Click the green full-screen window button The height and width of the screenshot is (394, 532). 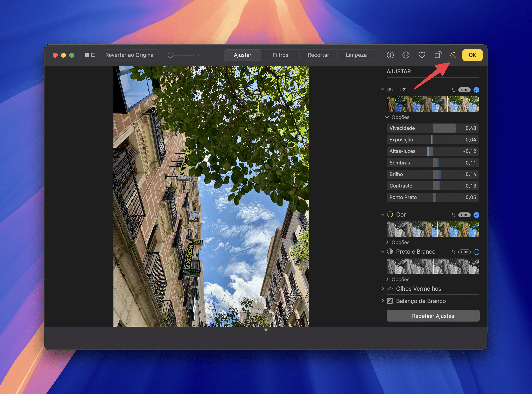tap(72, 55)
